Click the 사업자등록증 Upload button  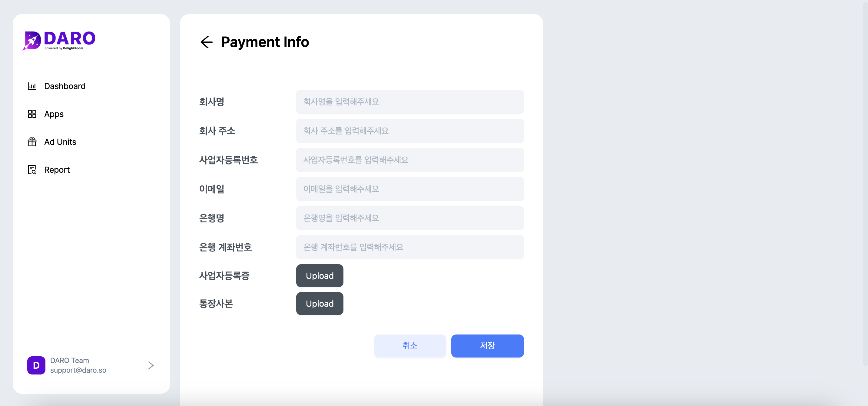320,276
